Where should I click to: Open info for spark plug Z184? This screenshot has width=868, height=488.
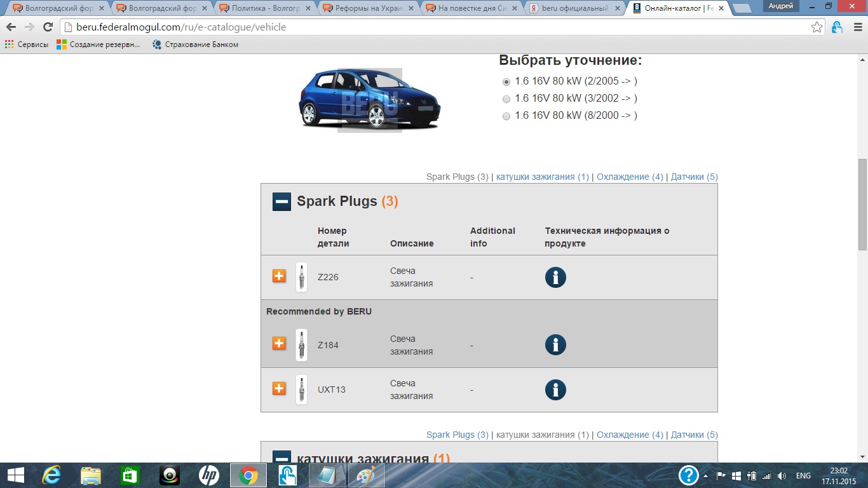tap(555, 344)
